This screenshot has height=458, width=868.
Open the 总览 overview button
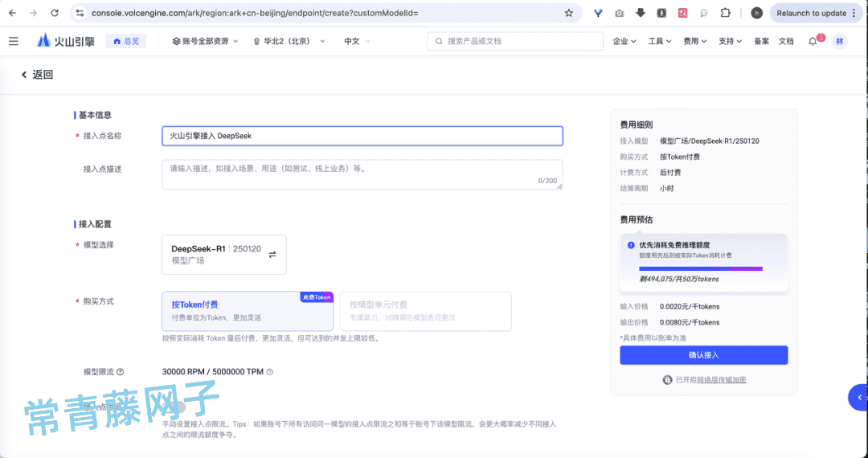(125, 41)
